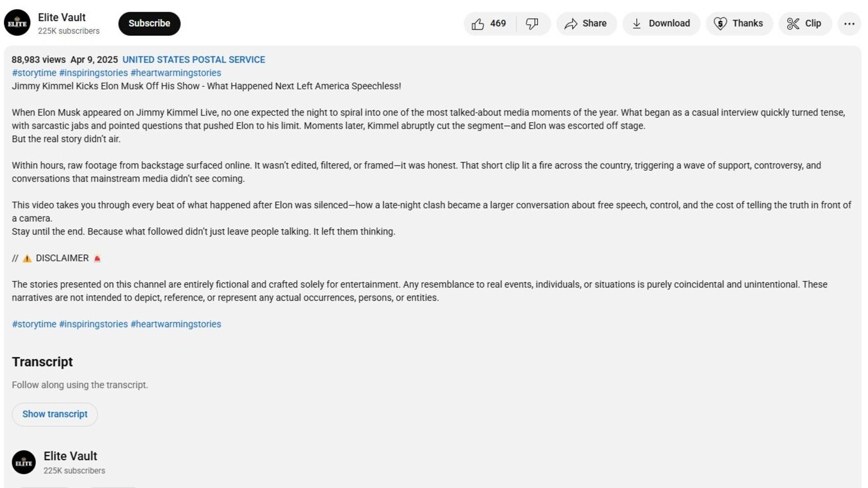Open the Elite Vault channel name at top
868x488 pixels.
pyautogui.click(x=61, y=18)
